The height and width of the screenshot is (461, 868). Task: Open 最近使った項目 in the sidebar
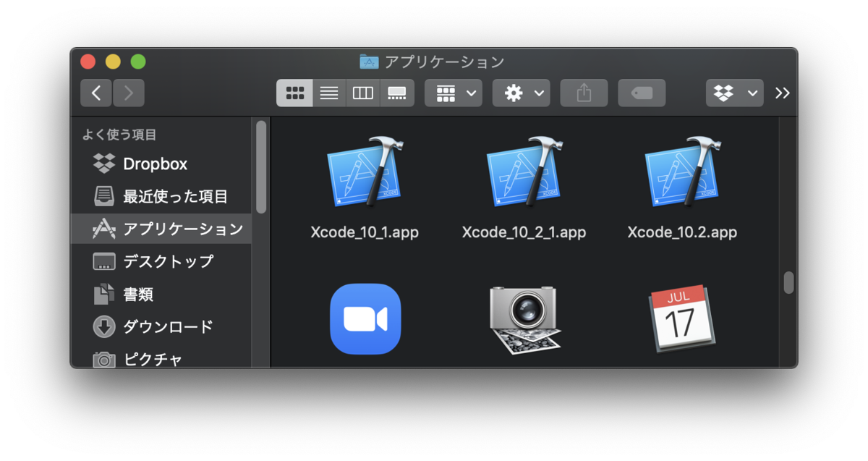pyautogui.click(x=162, y=196)
